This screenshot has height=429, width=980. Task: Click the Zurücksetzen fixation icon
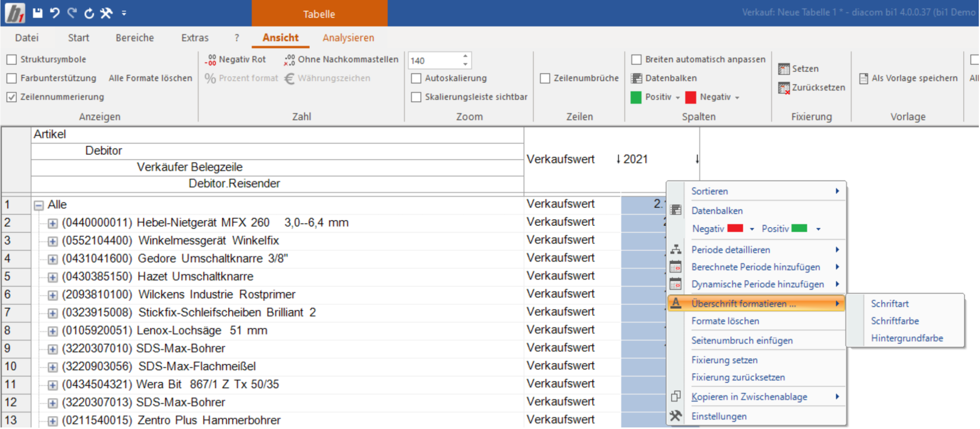[x=783, y=88]
